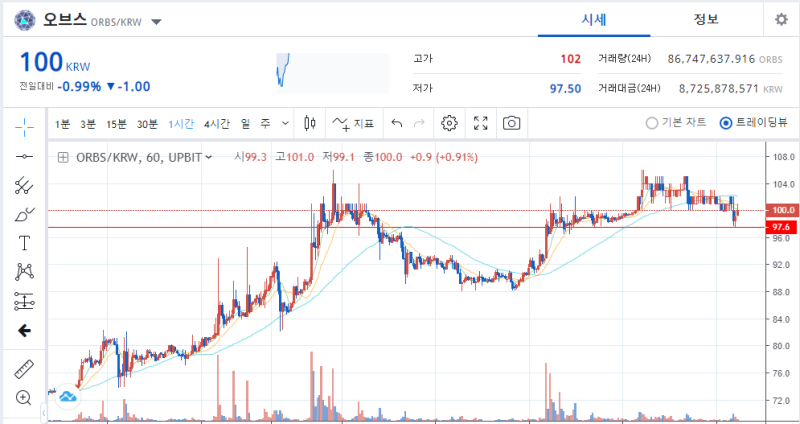Take a chart snapshot with camera
The image size is (800, 424).
511,123
